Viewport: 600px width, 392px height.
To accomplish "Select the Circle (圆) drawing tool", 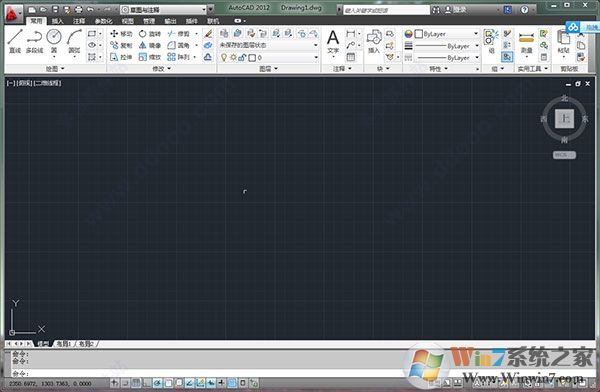I will pos(54,41).
